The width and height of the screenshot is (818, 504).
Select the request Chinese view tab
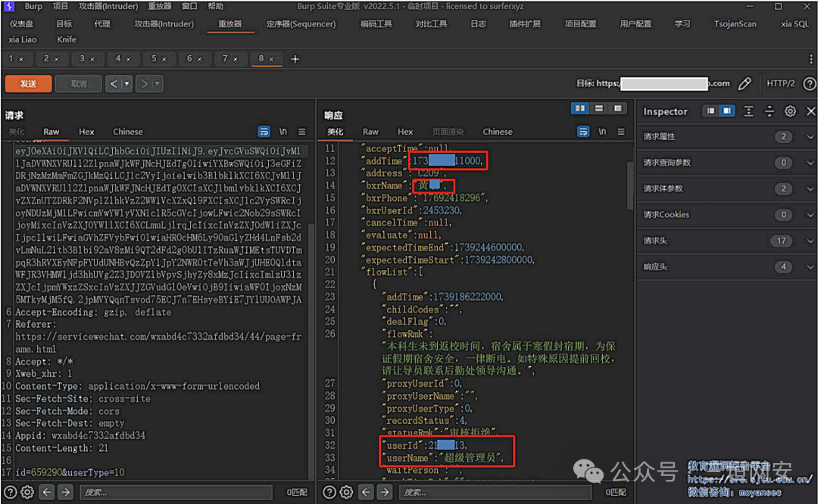[128, 132]
